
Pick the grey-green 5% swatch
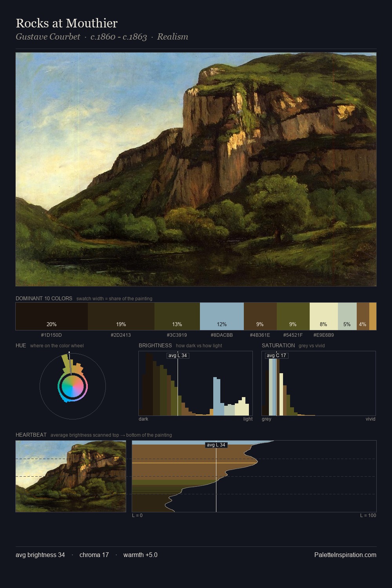(347, 316)
